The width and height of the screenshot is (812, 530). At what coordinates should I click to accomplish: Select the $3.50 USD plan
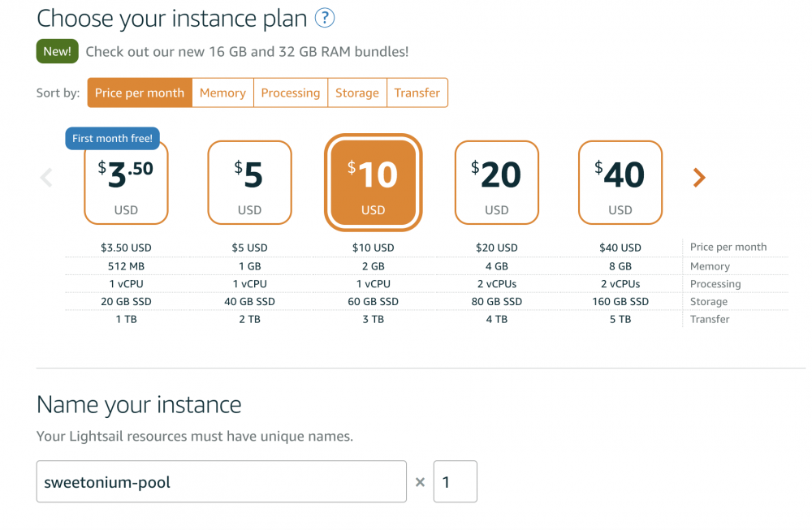[126, 183]
